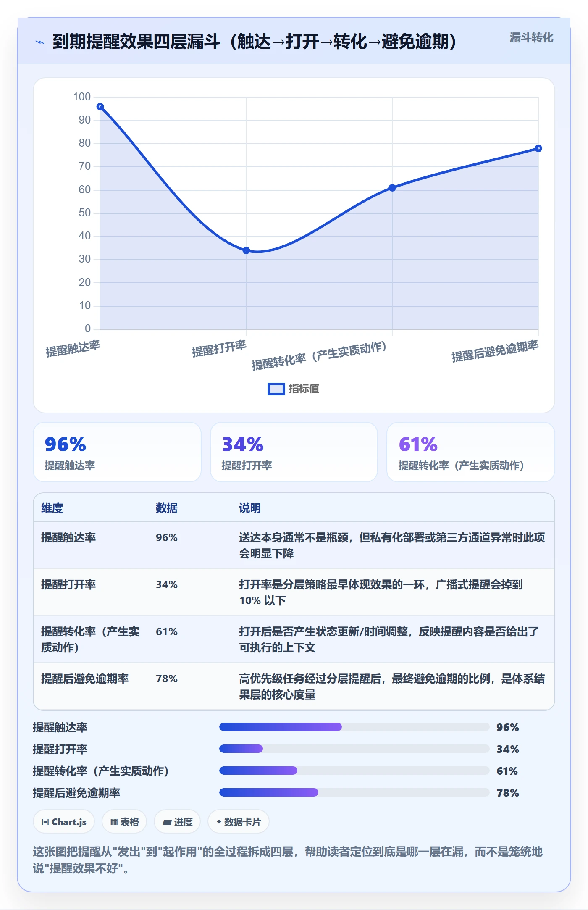The width and height of the screenshot is (588, 910).
Task: Click the y-axis label 100
Action: 82,97
